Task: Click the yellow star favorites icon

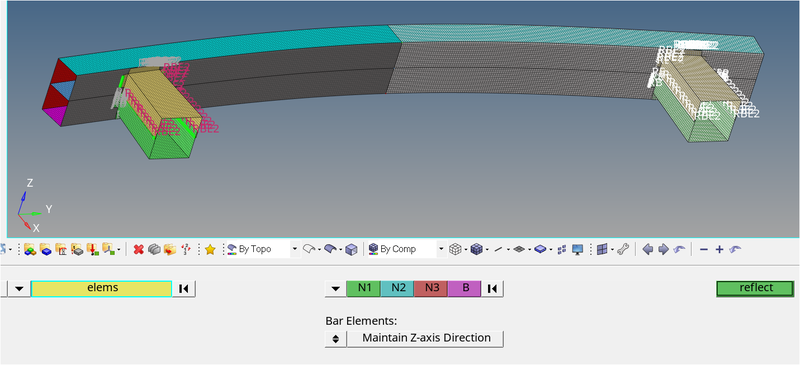Action: click(x=210, y=250)
